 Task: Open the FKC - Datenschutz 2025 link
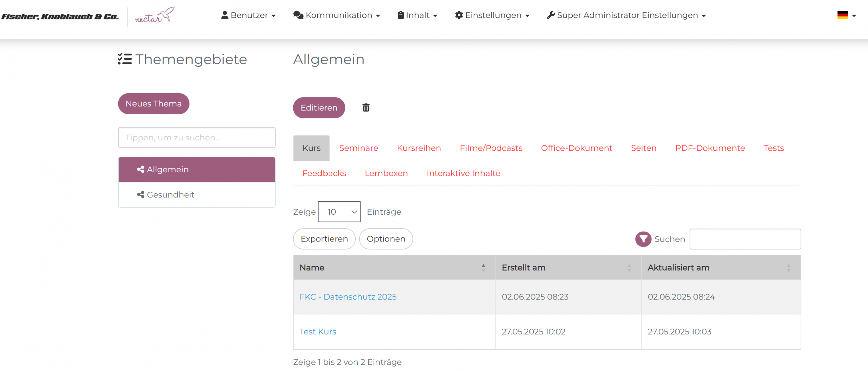click(x=348, y=297)
